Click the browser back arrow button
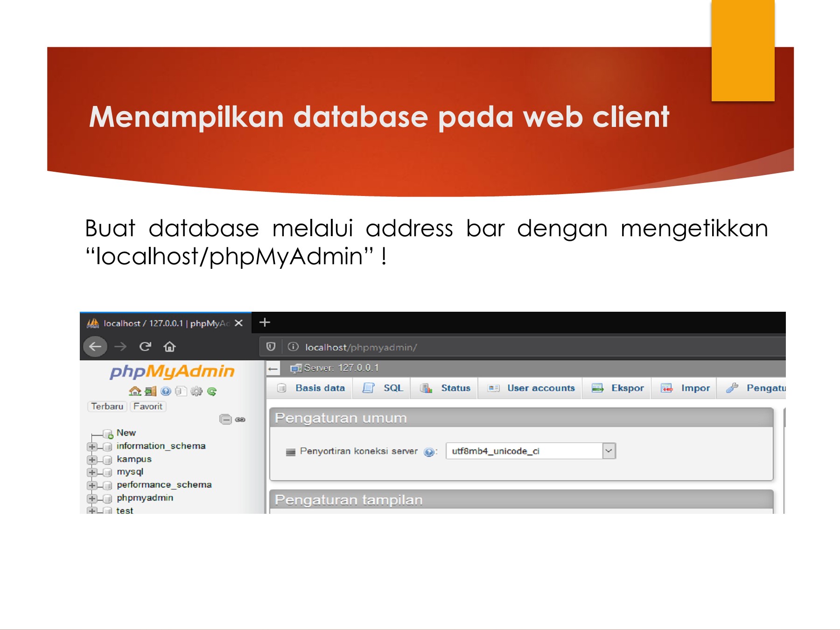 [x=95, y=346]
